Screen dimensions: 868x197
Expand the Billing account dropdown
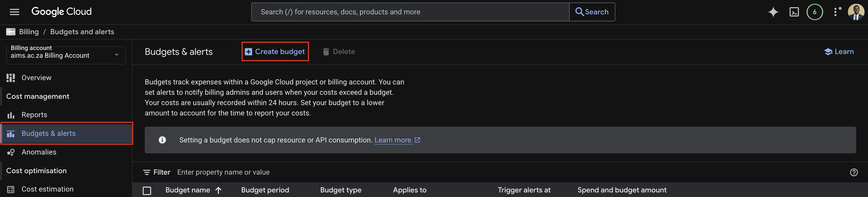66,55
